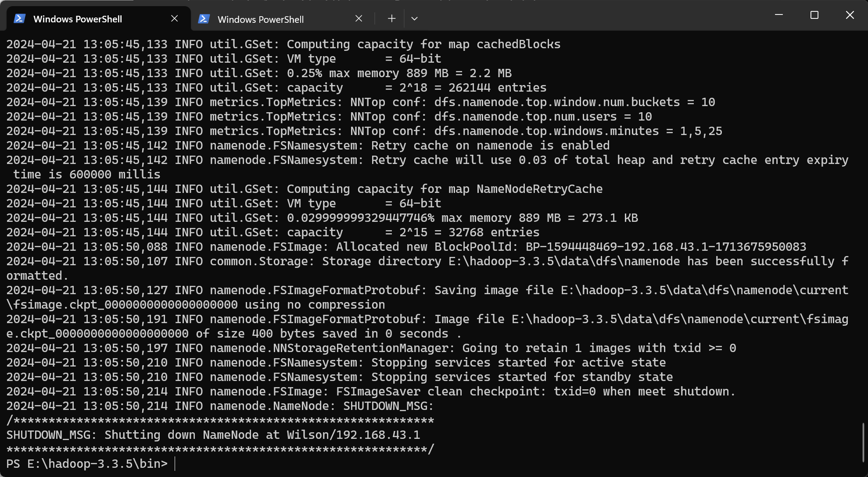Close the Windows Terminal window

850,15
